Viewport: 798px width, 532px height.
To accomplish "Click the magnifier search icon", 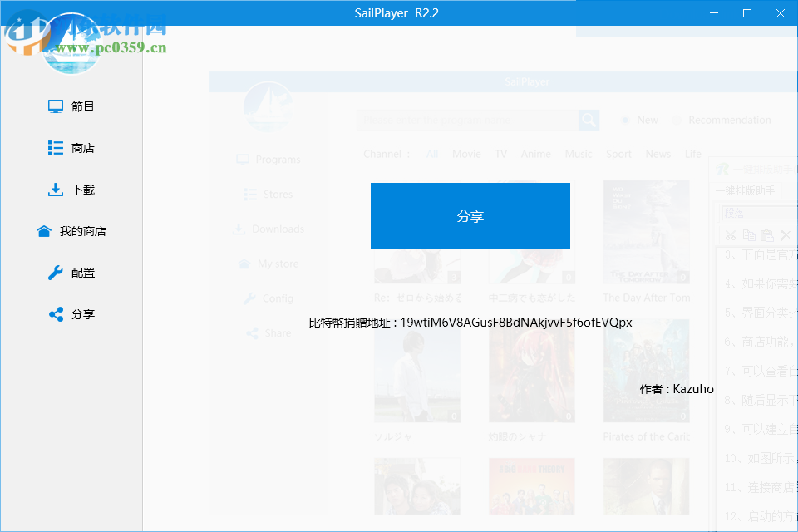I will pos(589,120).
